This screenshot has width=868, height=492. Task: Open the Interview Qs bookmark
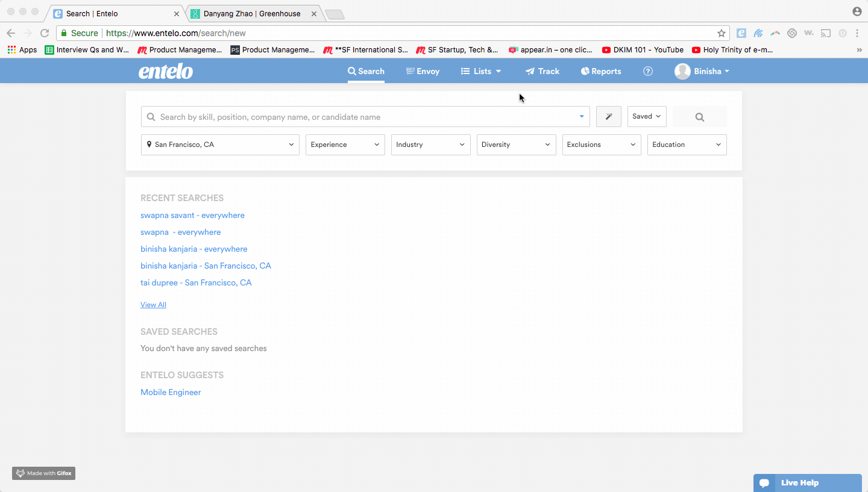click(87, 50)
